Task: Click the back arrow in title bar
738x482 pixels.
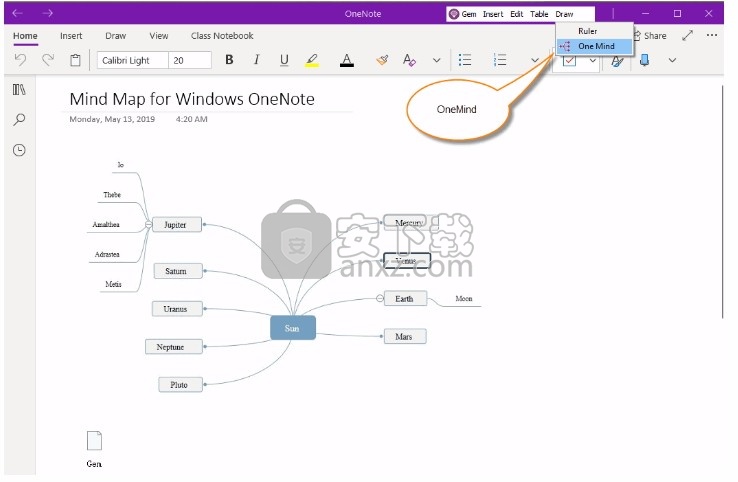Action: pyautogui.click(x=17, y=13)
